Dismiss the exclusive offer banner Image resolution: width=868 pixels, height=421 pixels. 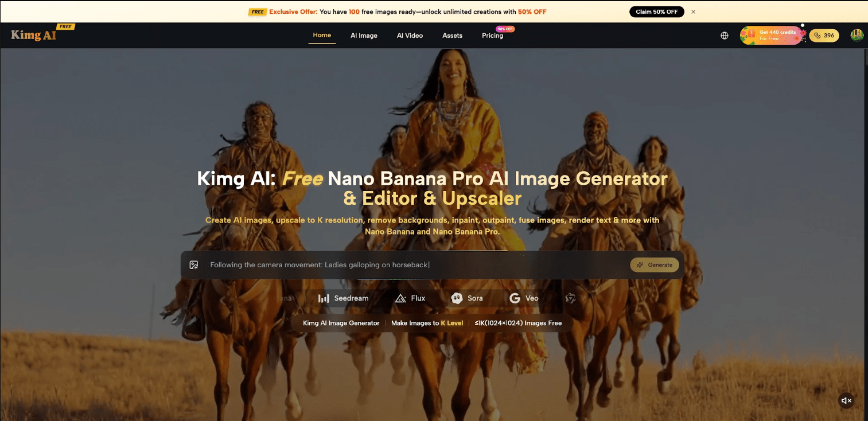click(693, 11)
